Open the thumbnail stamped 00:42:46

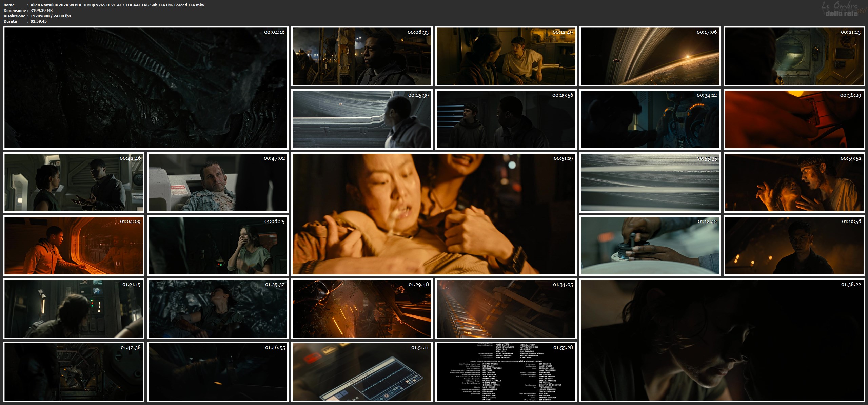click(74, 182)
